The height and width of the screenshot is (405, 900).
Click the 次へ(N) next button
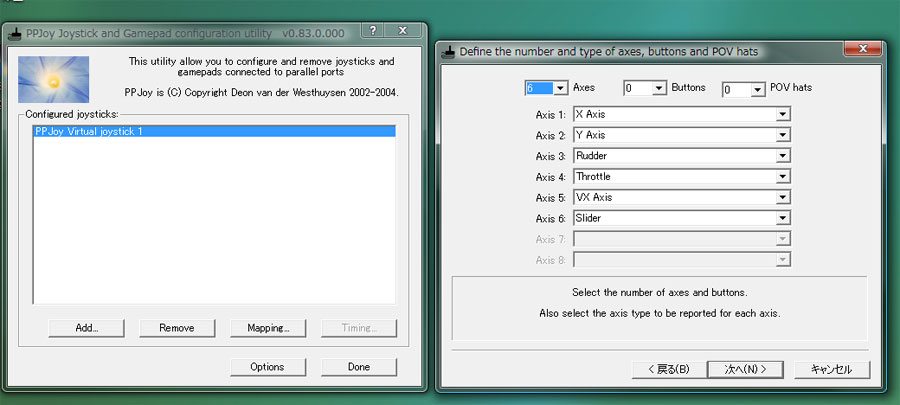[744, 369]
